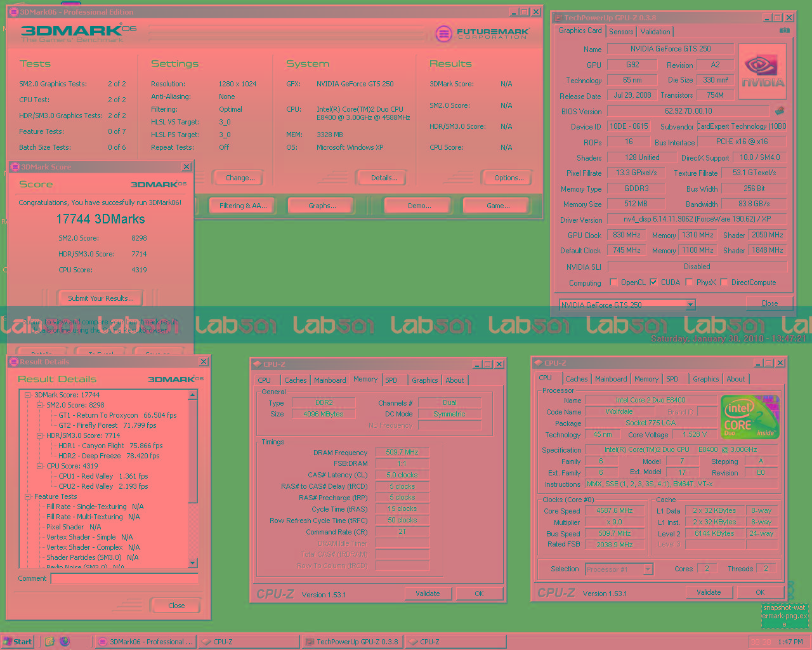Screen dimensions: 812x650
Task: Click the scroll-down arrow in Result Details tree
Action: point(193,563)
